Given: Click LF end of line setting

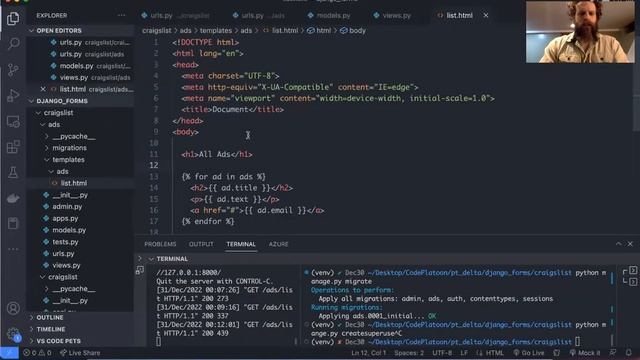Looking at the screenshot, I should 464,353.
